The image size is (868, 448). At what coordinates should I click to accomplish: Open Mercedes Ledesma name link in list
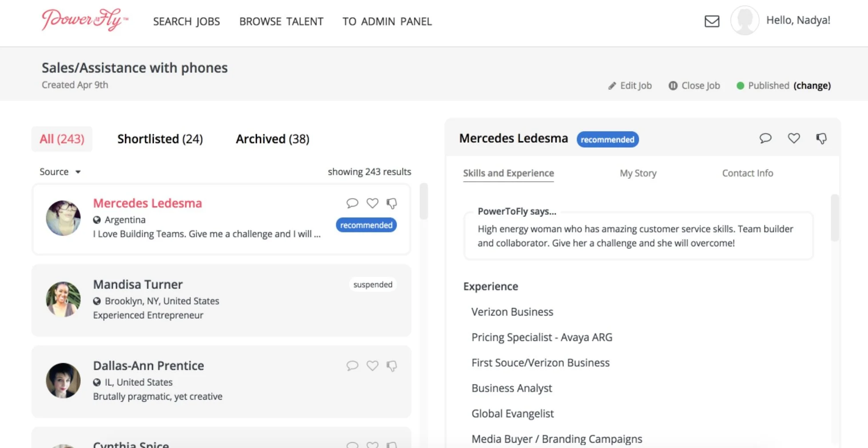tap(147, 203)
